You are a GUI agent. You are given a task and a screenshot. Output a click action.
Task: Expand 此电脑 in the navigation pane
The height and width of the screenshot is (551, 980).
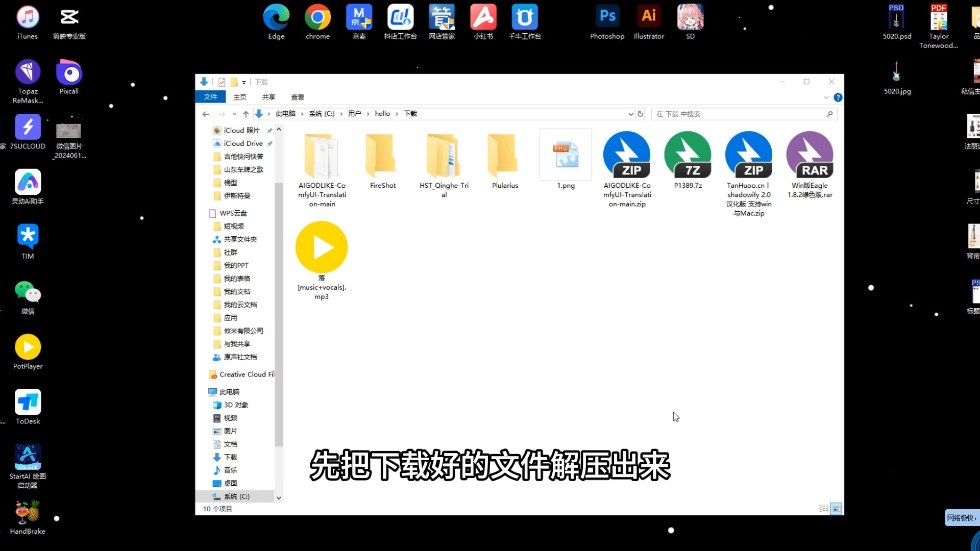point(206,391)
